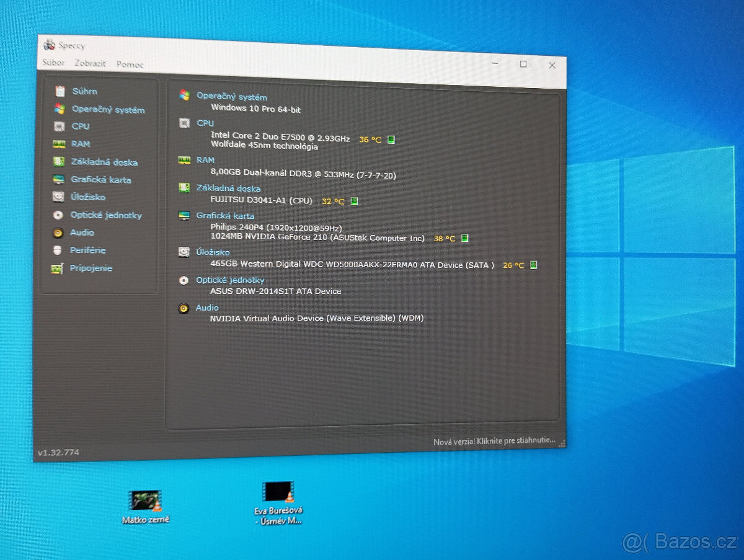Open the Zobraziť menu
This screenshot has height=560, width=744.
[x=90, y=64]
